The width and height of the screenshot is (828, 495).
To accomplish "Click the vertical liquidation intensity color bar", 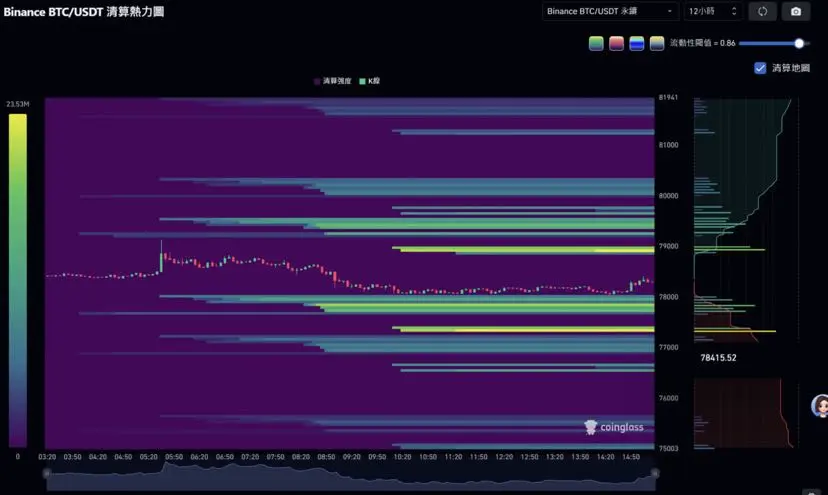I will [17, 281].
